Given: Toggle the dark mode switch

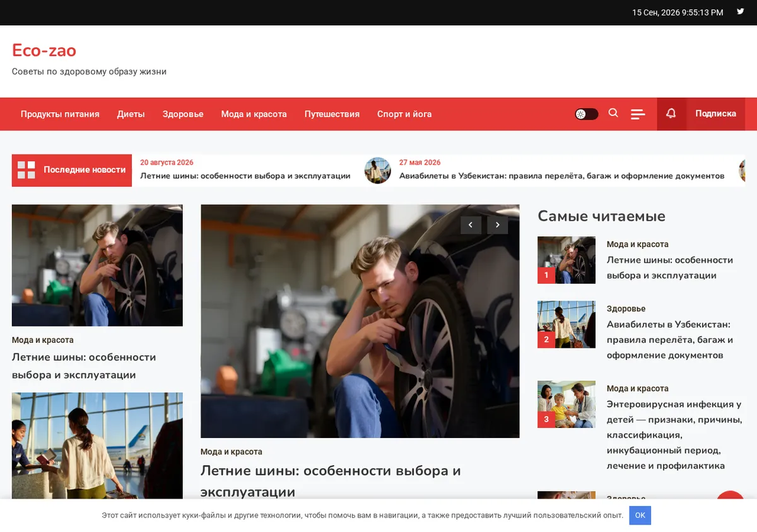Looking at the screenshot, I should click(586, 114).
